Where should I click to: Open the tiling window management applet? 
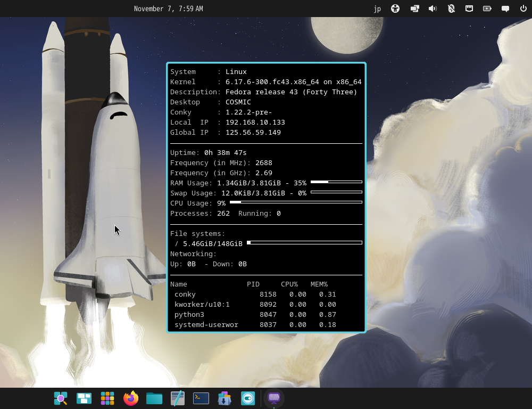coord(414,9)
